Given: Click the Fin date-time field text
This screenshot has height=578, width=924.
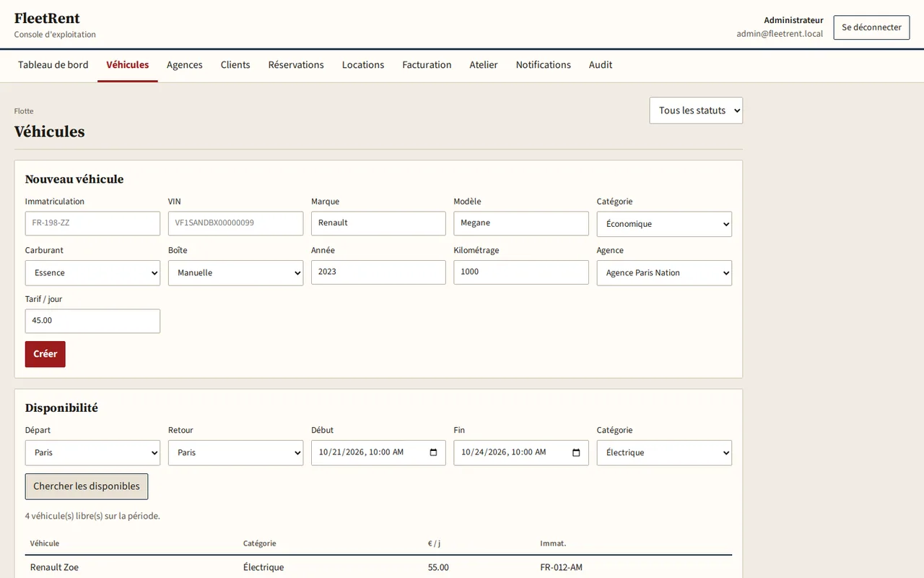Looking at the screenshot, I should click(x=504, y=452).
